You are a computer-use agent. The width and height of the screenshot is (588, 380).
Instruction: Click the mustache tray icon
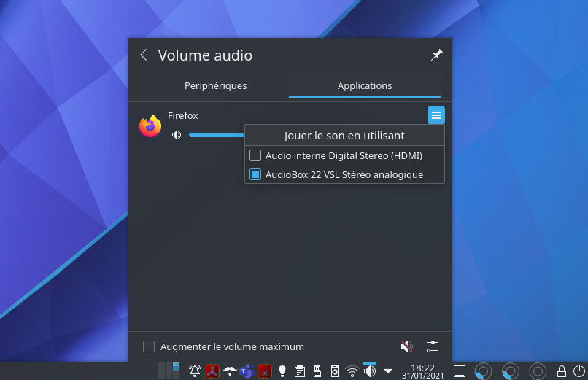[230, 371]
